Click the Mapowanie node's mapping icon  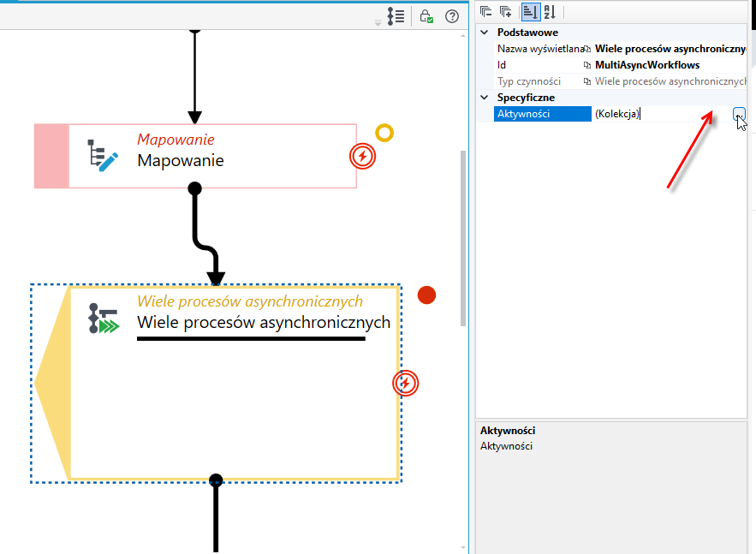[102, 155]
